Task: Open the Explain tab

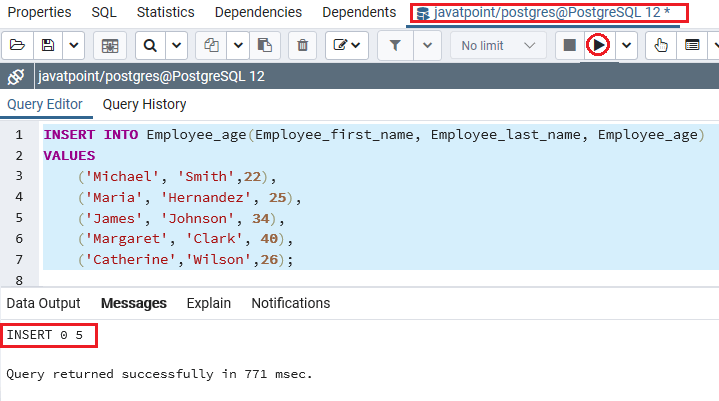Action: point(209,303)
